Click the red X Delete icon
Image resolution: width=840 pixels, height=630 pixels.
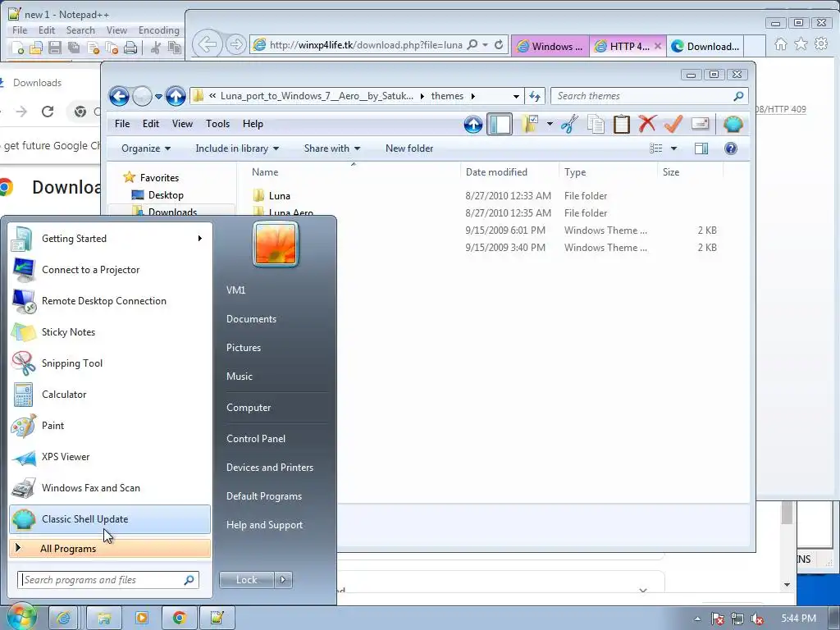tap(648, 125)
